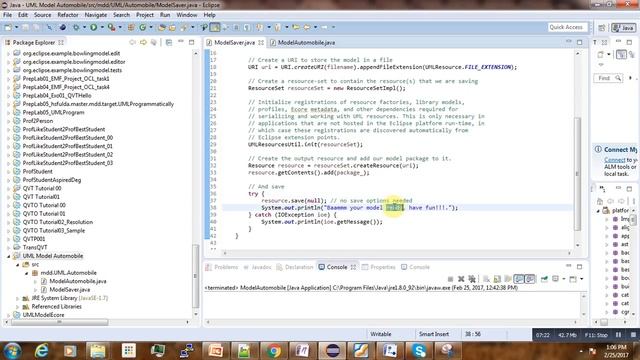Click the Terminate stop button in Console
The image size is (640, 360).
click(450, 279)
